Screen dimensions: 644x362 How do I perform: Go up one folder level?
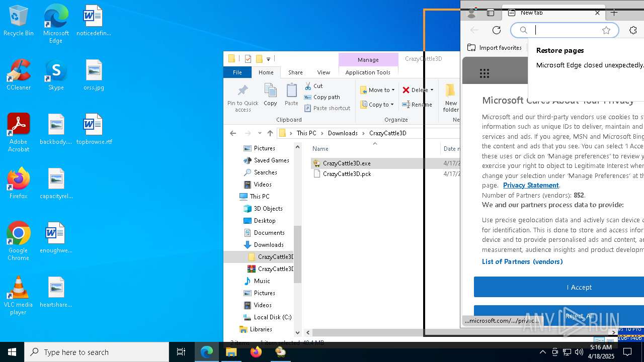point(270,133)
